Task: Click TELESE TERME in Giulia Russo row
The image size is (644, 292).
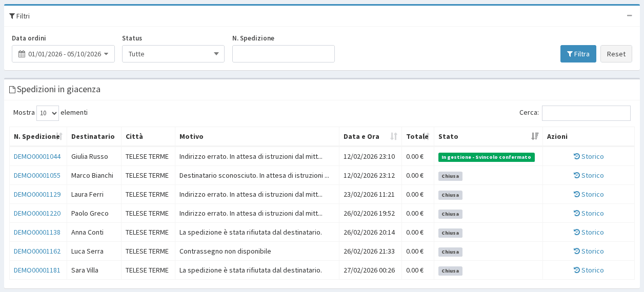Action: coord(147,156)
